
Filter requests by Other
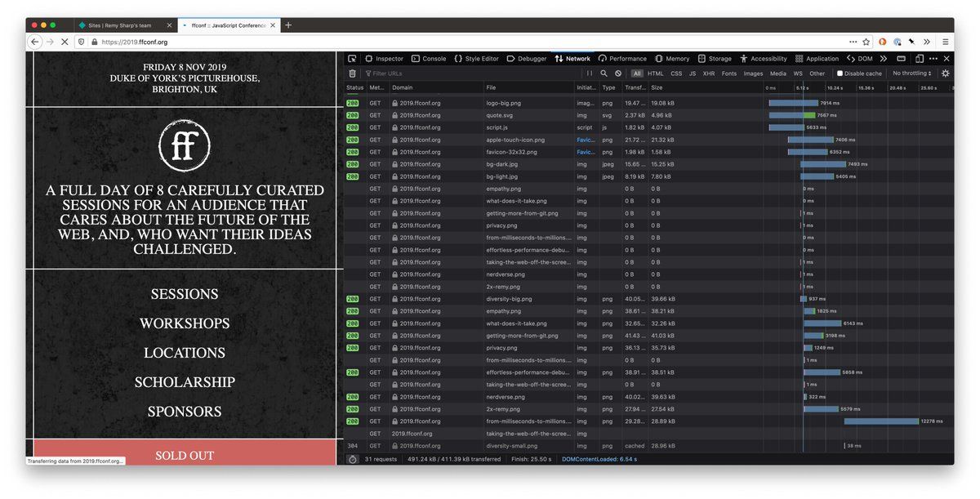817,74
